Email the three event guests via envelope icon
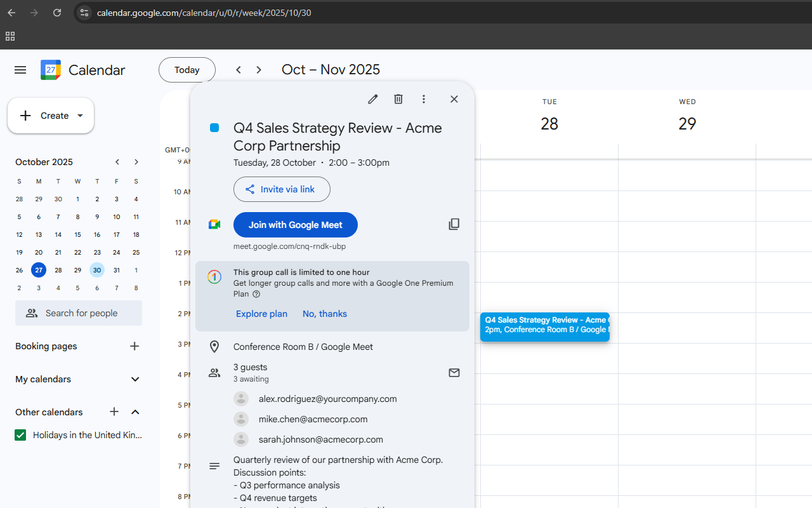Viewport: 812px width, 508px height. [454, 373]
